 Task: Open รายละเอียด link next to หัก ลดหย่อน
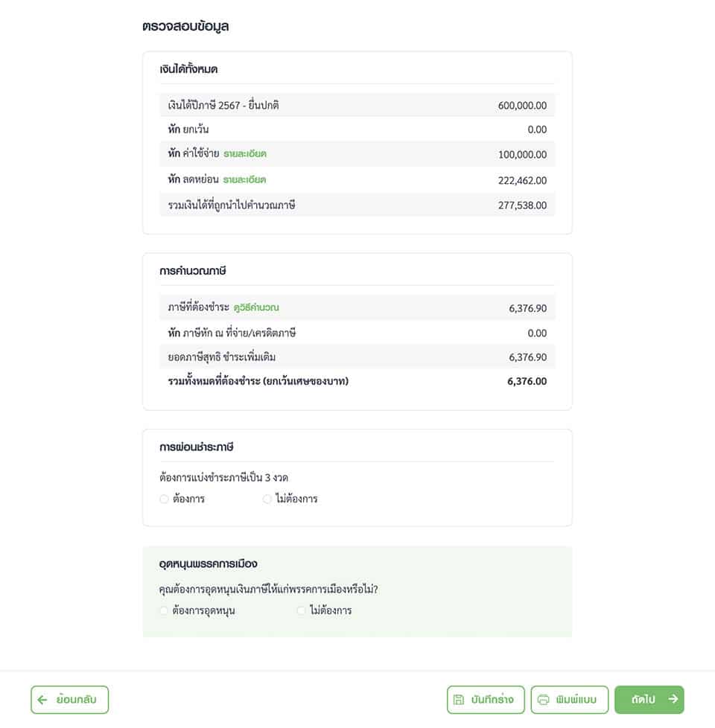(244, 179)
